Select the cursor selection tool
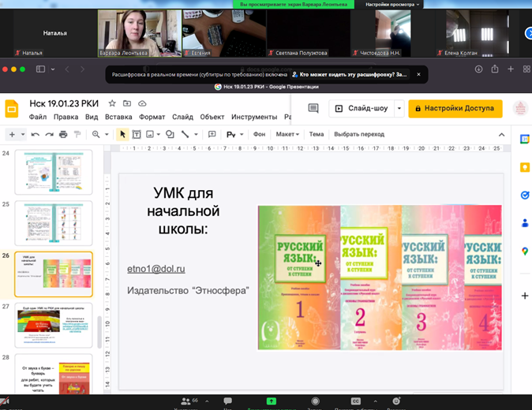This screenshot has height=410, width=532. tap(122, 135)
